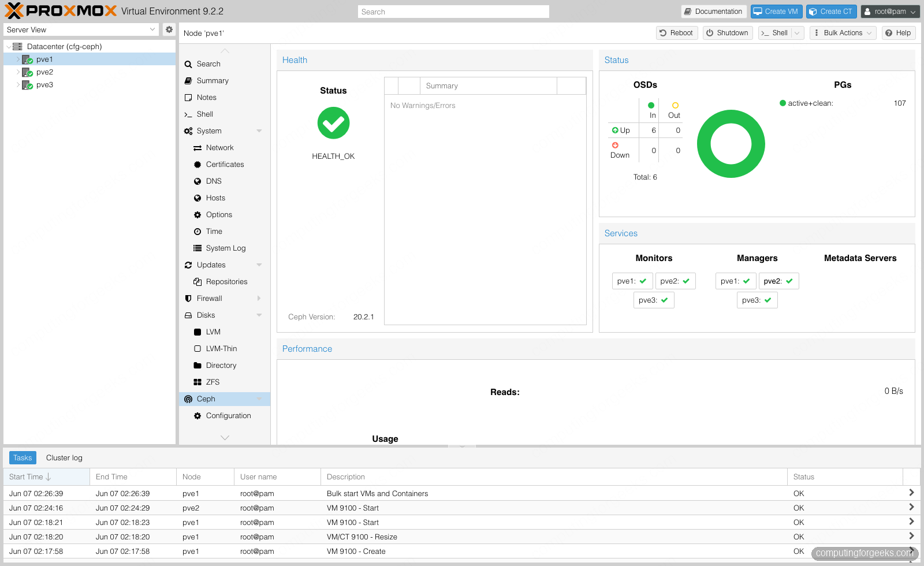Click the active+clean PG status entry
This screenshot has height=566, width=924.
(843, 103)
